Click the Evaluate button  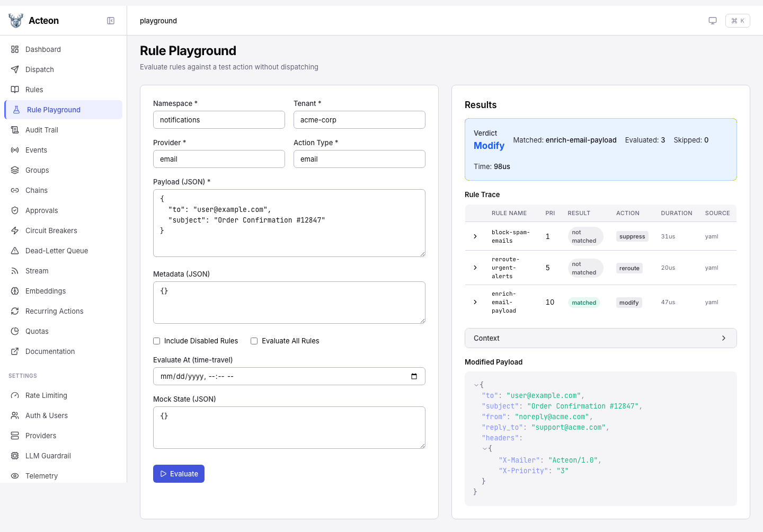179,473
